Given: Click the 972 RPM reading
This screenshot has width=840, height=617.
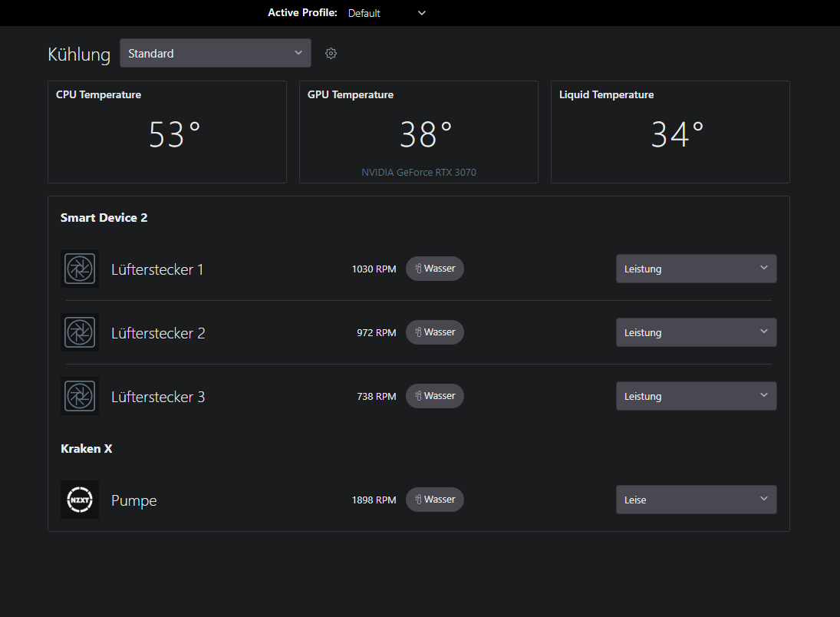Looking at the screenshot, I should (377, 333).
